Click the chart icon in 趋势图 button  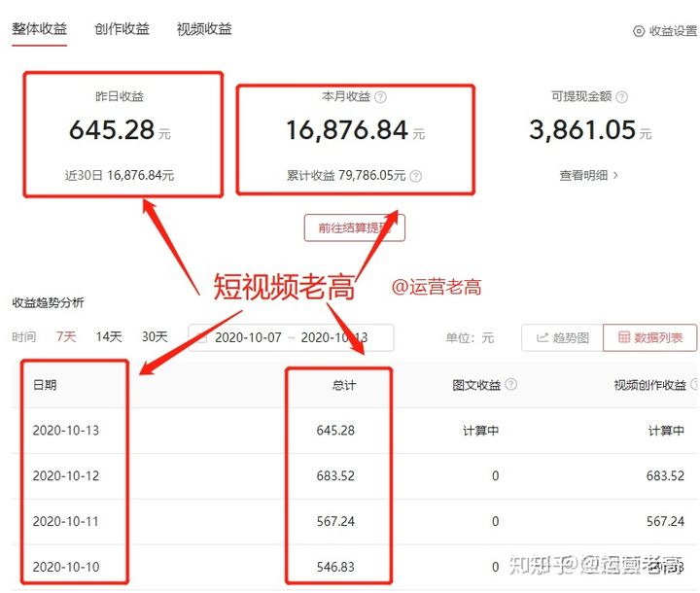click(542, 338)
